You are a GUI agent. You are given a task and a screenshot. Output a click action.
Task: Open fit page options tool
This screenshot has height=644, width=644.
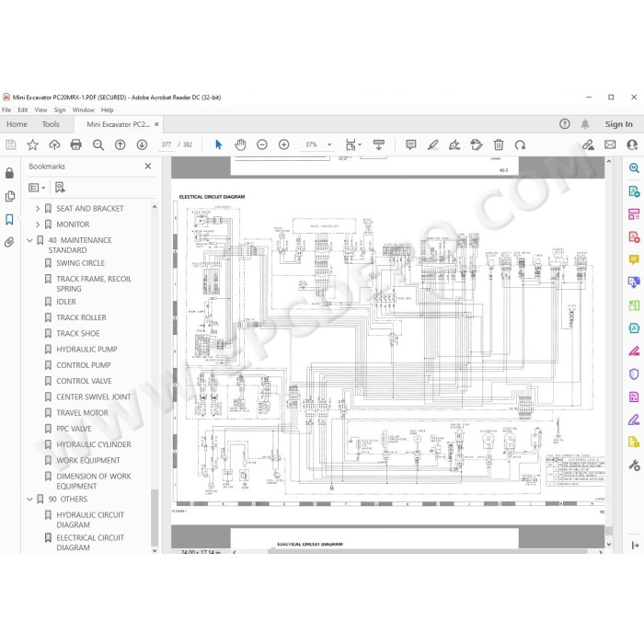(352, 144)
